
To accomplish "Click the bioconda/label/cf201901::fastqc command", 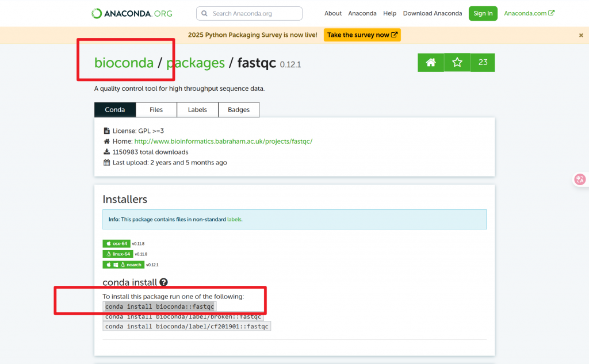I will tap(187, 327).
